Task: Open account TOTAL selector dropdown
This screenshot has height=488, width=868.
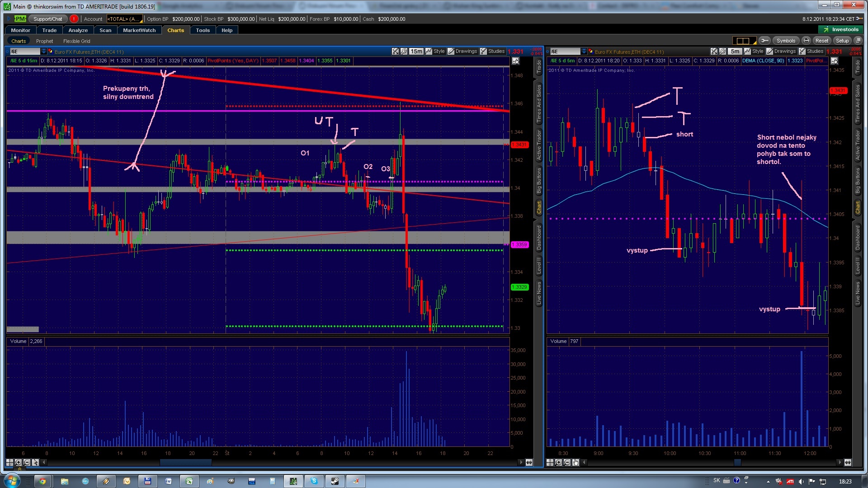Action: point(124,19)
